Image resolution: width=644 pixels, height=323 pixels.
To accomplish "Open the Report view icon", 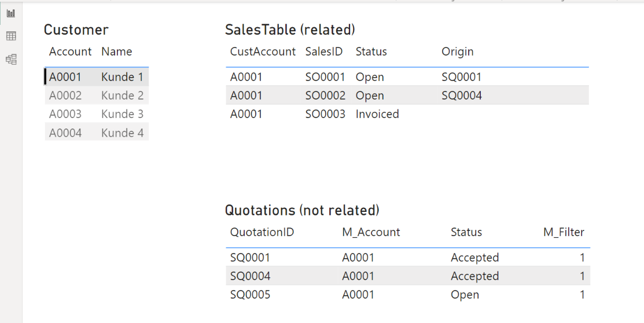I will (x=11, y=13).
